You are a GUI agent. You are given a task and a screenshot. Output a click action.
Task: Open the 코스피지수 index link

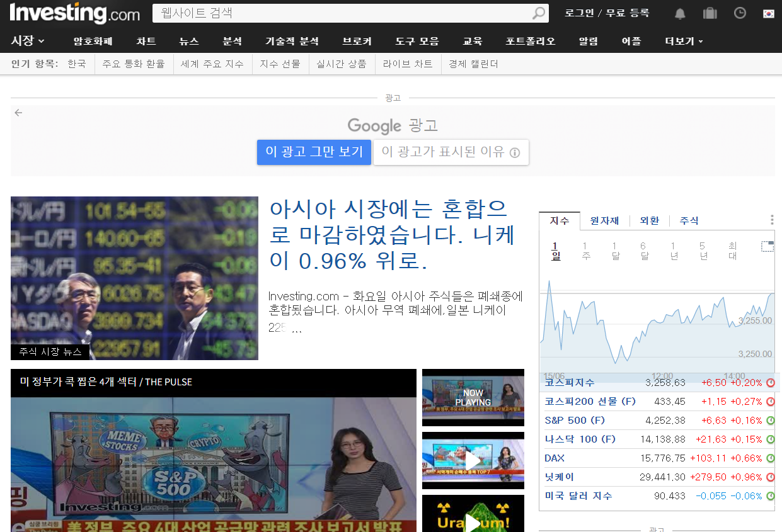[x=570, y=383]
